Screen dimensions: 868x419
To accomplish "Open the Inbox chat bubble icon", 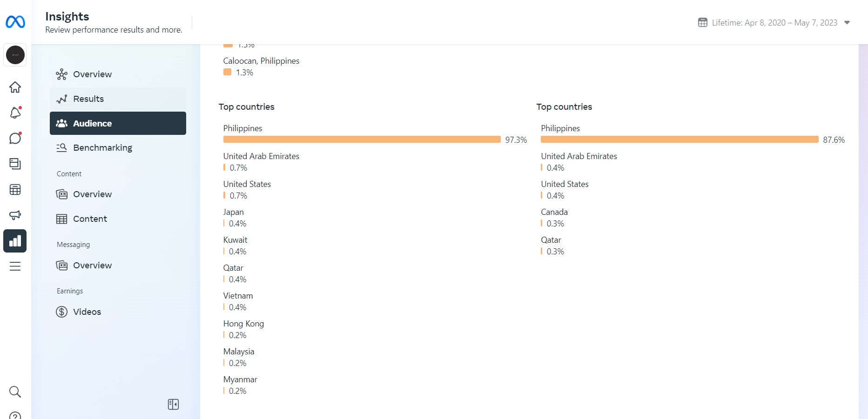I will tap(15, 139).
